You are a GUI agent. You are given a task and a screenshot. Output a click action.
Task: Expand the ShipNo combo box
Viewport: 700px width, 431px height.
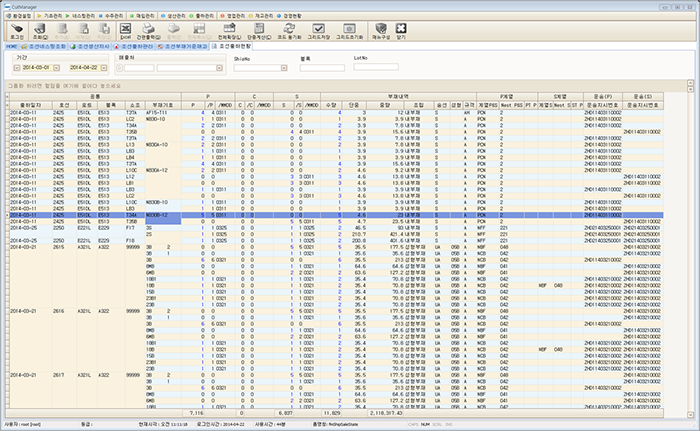pos(284,68)
